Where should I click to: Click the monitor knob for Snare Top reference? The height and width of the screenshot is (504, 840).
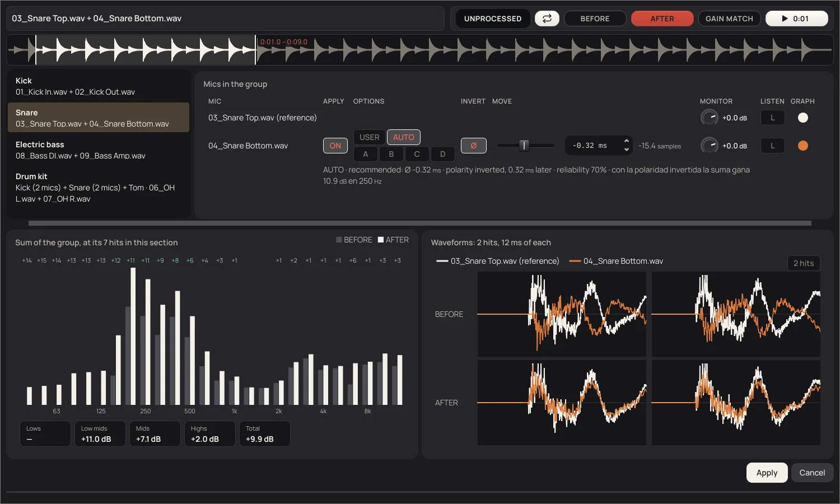click(710, 118)
